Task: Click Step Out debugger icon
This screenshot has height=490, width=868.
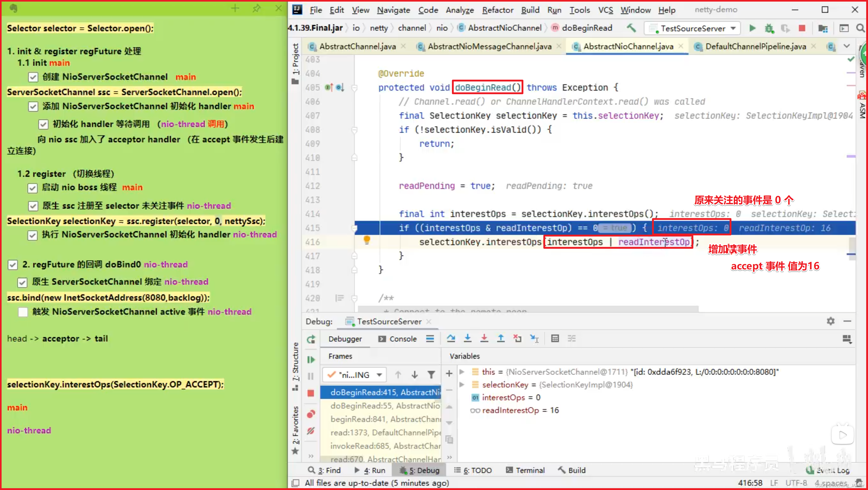Action: (501, 338)
